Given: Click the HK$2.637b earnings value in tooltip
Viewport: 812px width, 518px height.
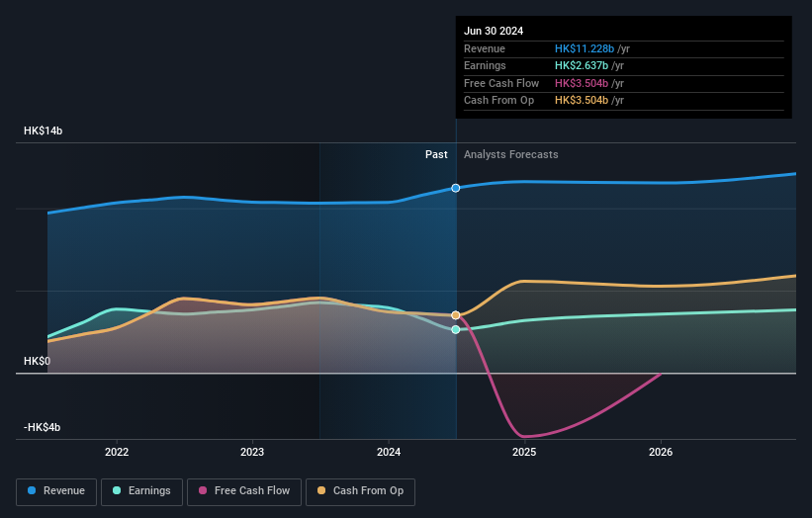Looking at the screenshot, I should point(582,65).
